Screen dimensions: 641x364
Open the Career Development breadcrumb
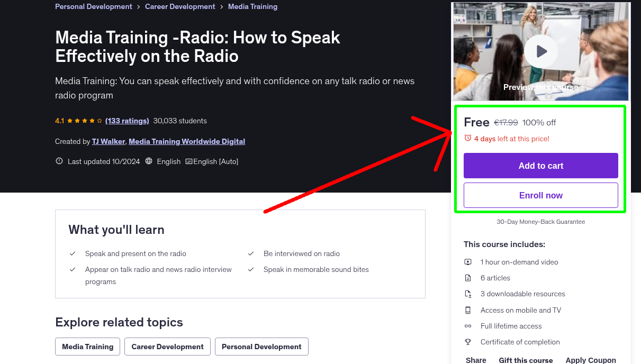180,6
